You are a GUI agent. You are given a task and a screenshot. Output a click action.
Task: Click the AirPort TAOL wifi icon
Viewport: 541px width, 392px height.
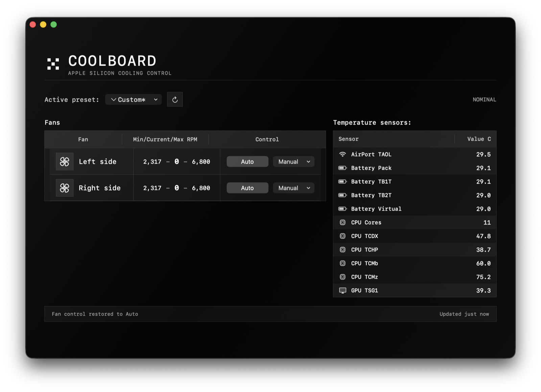[343, 154]
